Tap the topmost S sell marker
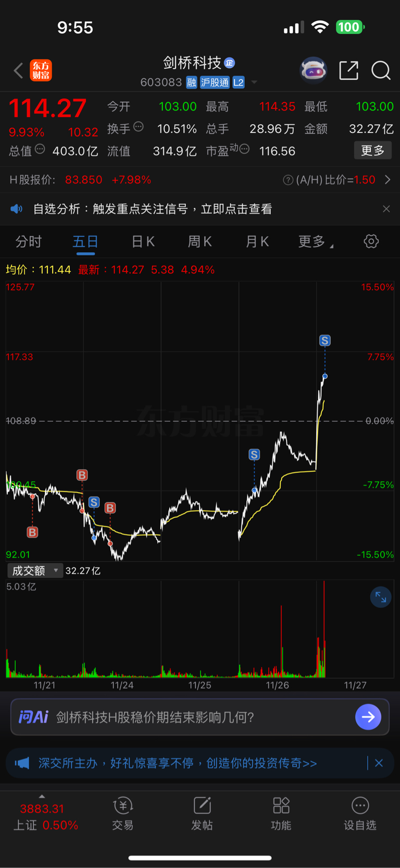Viewport: 400px width, 868px height. point(325,340)
